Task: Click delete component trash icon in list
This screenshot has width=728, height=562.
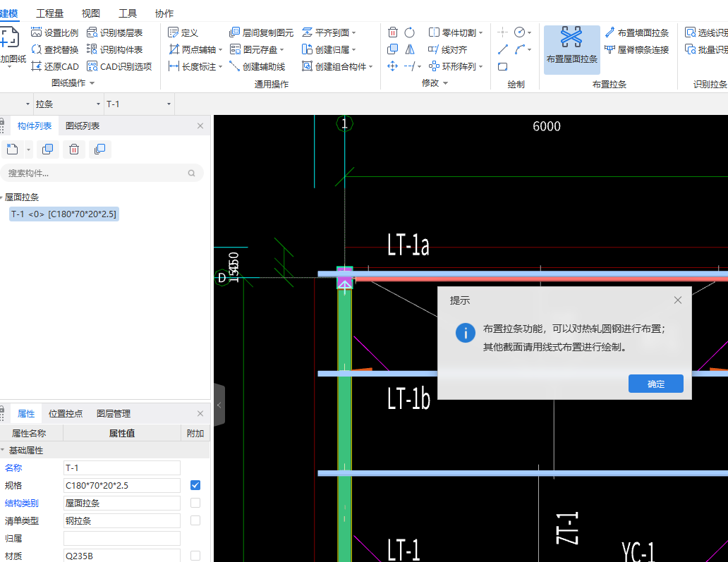Action: pyautogui.click(x=74, y=149)
